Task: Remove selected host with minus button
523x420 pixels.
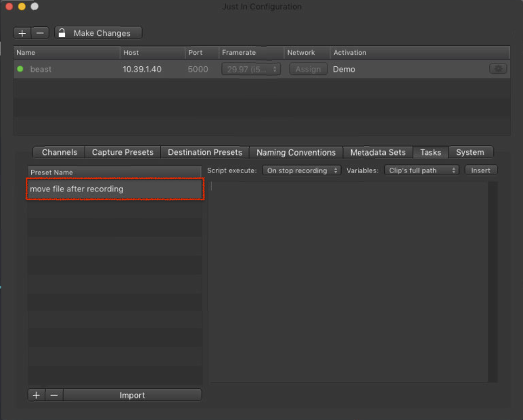Action: (x=40, y=33)
